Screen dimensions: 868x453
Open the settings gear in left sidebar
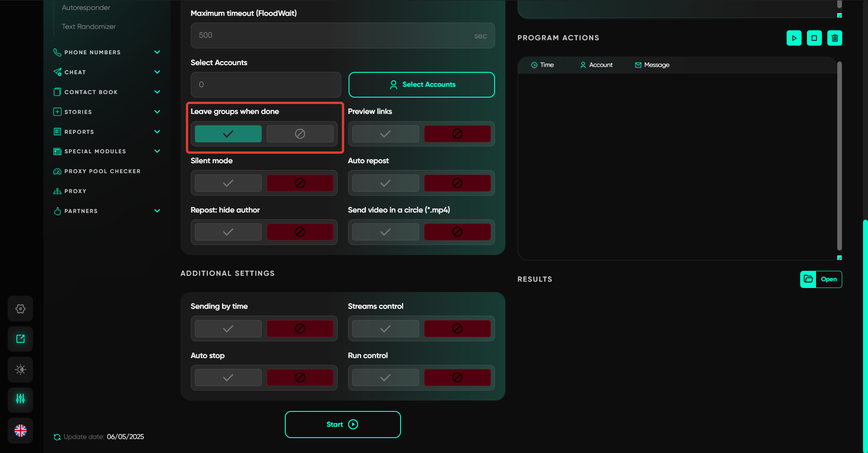point(20,309)
